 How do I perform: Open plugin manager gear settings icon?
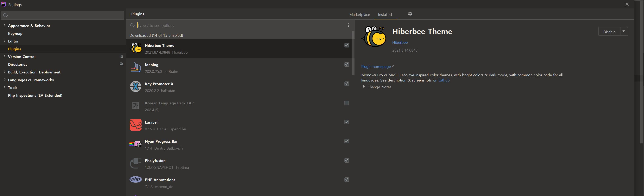point(410,14)
